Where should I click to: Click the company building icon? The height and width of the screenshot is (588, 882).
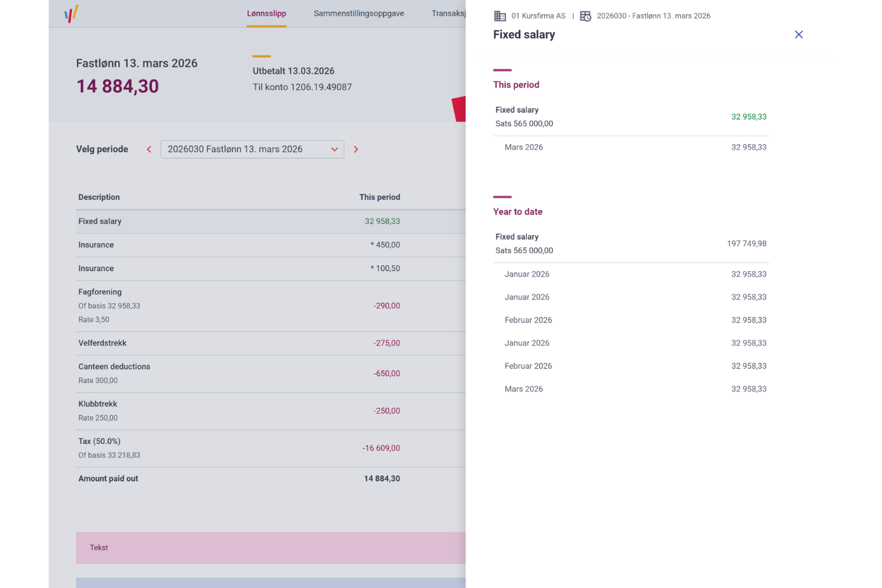[500, 16]
